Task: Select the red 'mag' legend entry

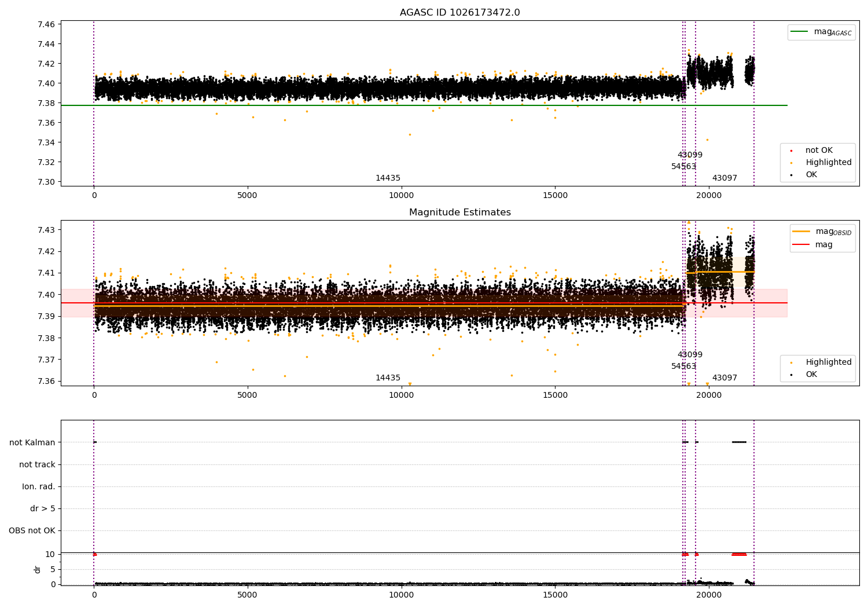Action: click(x=823, y=245)
